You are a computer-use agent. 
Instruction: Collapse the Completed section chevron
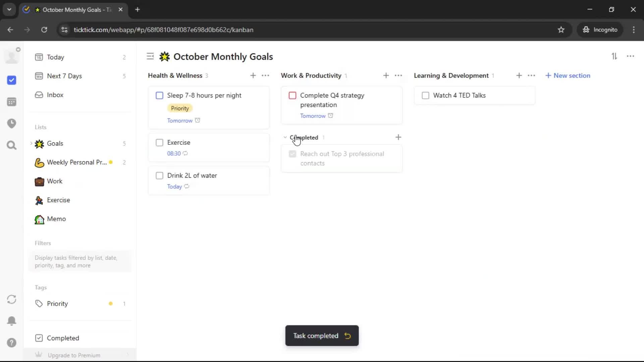pos(285,137)
